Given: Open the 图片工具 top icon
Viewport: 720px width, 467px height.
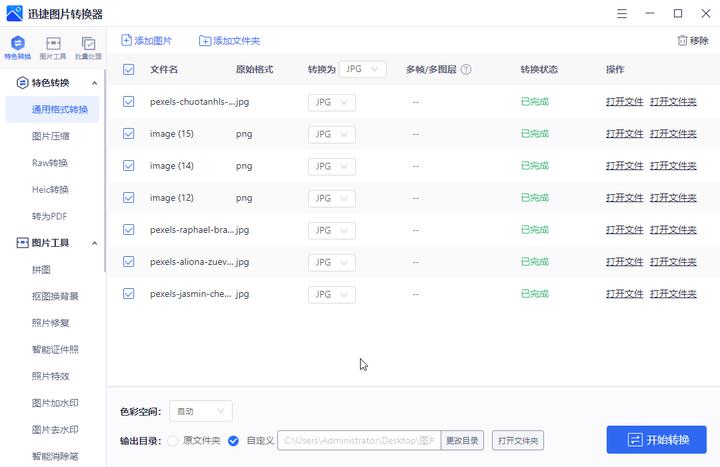Looking at the screenshot, I should tap(53, 48).
